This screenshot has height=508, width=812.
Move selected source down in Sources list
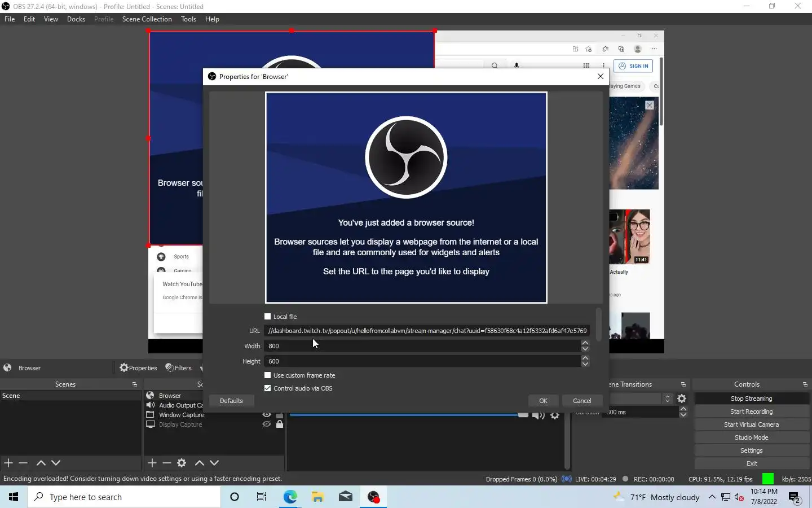tap(214, 463)
